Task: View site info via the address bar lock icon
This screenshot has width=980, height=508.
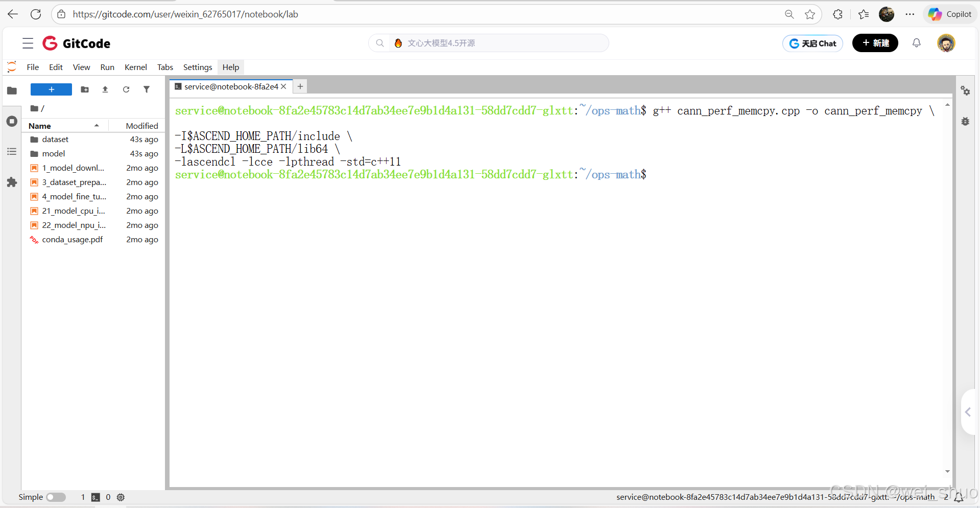Action: click(x=61, y=14)
